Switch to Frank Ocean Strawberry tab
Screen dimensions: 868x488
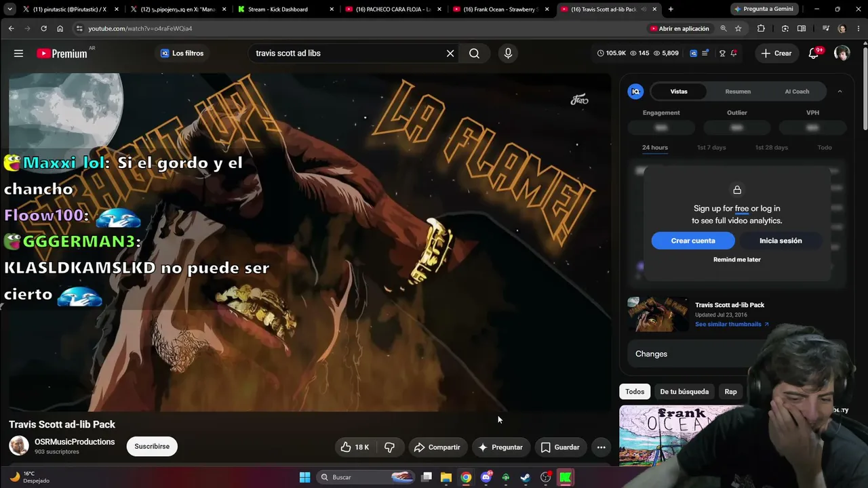[x=501, y=9]
